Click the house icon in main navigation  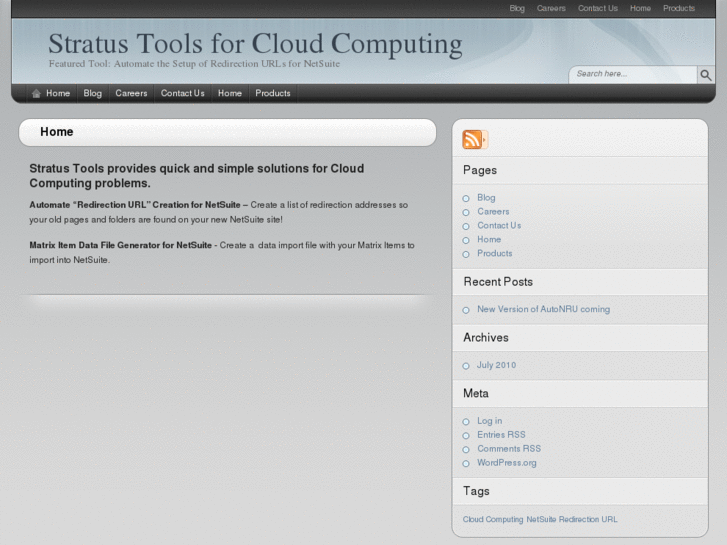point(36,94)
